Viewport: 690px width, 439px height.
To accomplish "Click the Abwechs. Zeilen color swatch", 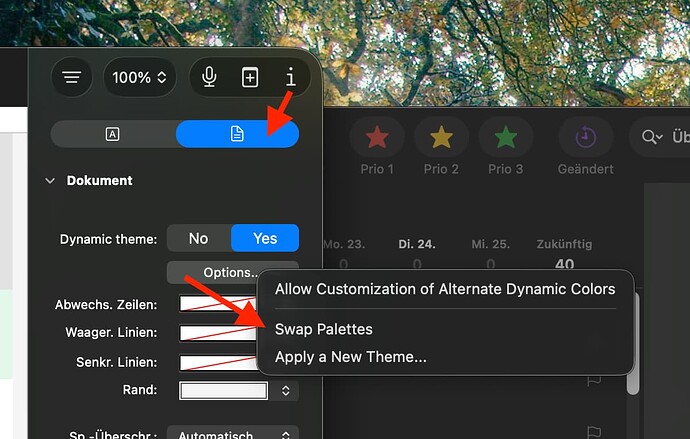I will 222,304.
